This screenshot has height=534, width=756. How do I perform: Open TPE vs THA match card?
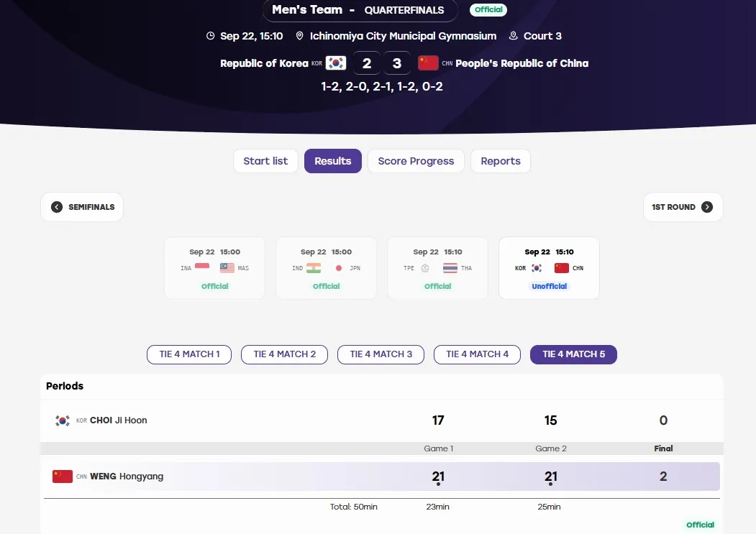438,268
